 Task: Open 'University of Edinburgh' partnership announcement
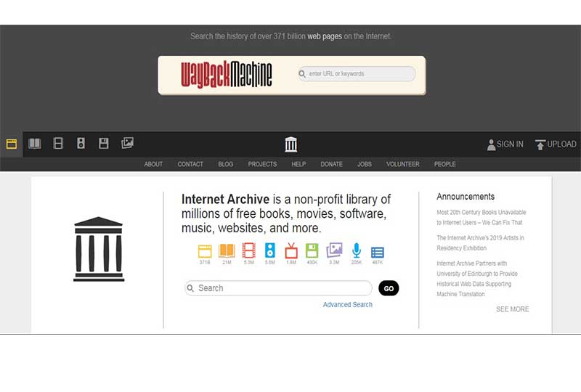[477, 279]
